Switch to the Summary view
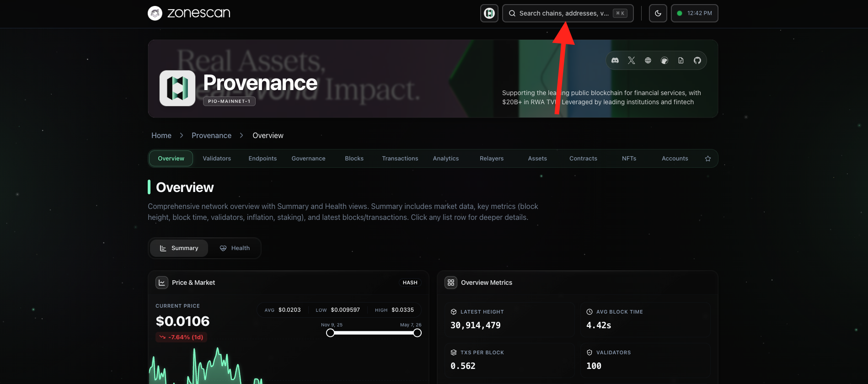Image resolution: width=868 pixels, height=384 pixels. (x=179, y=248)
